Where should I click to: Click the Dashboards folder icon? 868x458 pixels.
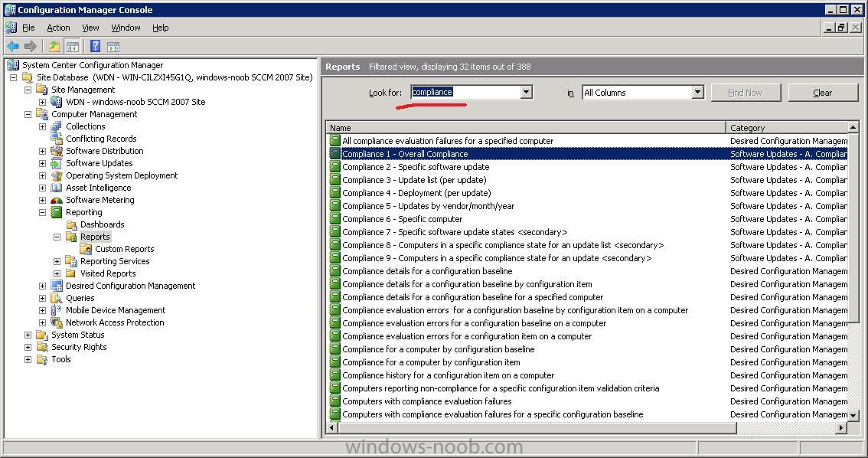pyautogui.click(x=71, y=224)
